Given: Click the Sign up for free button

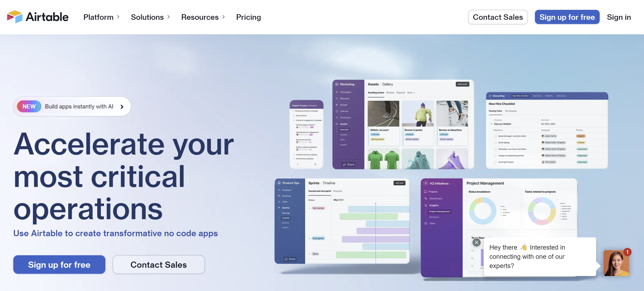Looking at the screenshot, I should click(x=567, y=17).
